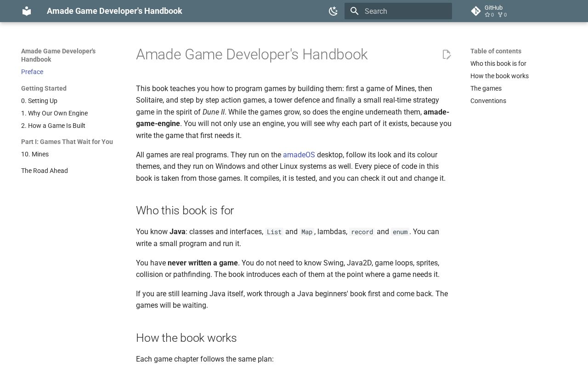The width and height of the screenshot is (588, 368).
Task: Click the GitHub forks count icon
Action: tap(500, 15)
